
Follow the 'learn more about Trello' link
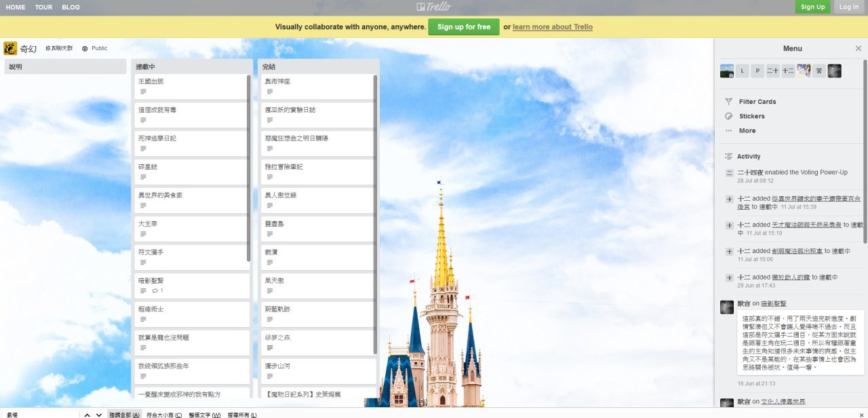tap(552, 27)
